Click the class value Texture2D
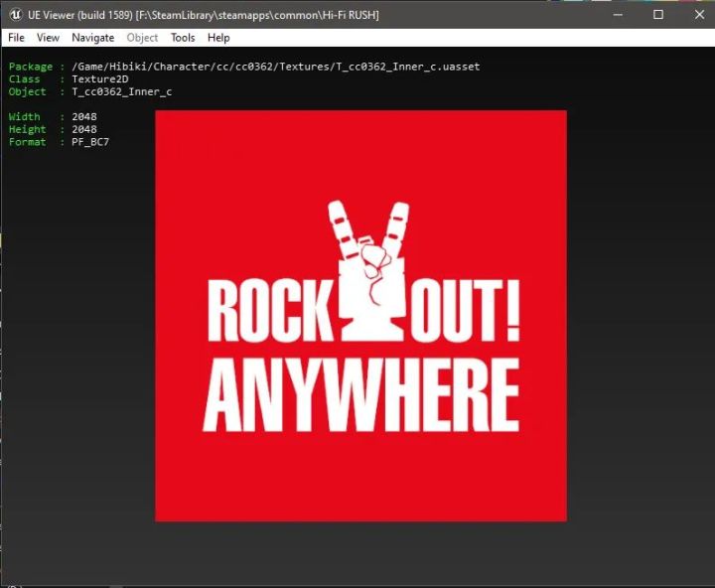The height and width of the screenshot is (588, 715). coord(100,78)
